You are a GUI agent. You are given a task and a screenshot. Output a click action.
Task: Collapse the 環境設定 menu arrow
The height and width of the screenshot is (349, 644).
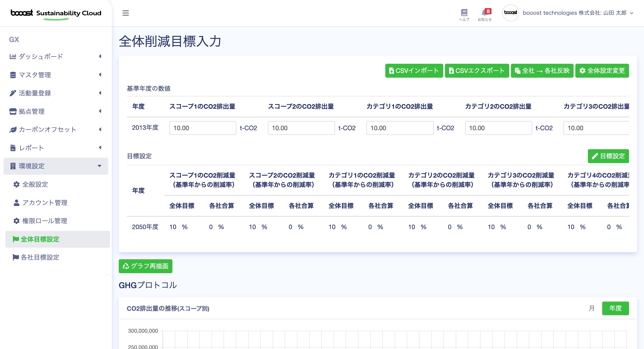100,166
